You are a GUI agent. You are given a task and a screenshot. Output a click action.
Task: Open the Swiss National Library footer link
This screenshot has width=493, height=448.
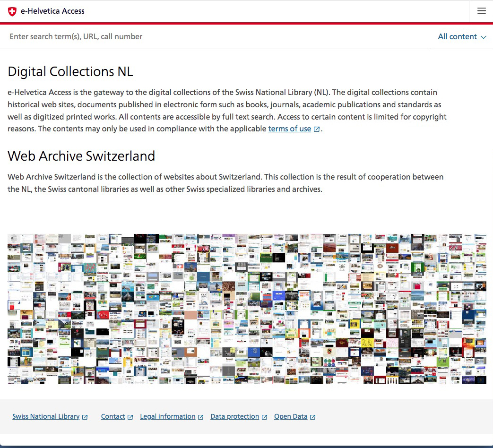[x=46, y=416]
